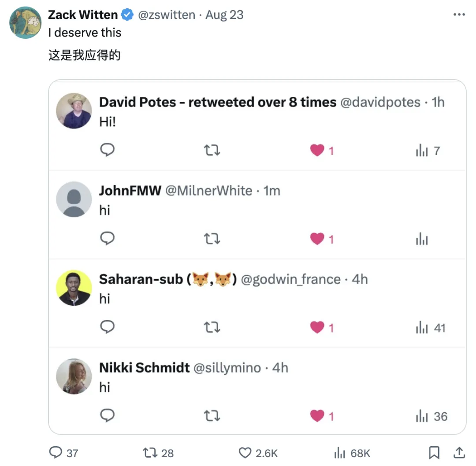
Task: Unlike JohnFMW's hi tweet via heart
Action: pyautogui.click(x=317, y=239)
